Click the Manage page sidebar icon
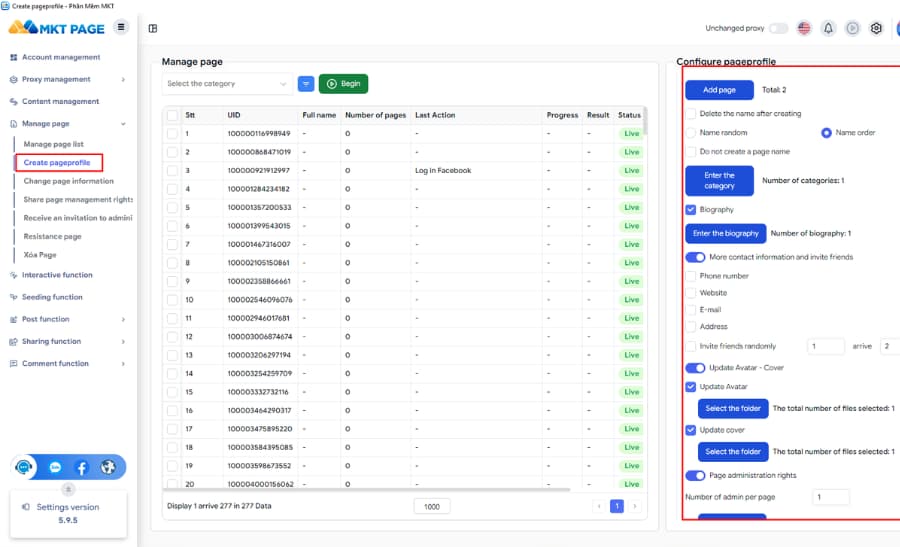Screen dimensions: 900x547 coord(13,123)
